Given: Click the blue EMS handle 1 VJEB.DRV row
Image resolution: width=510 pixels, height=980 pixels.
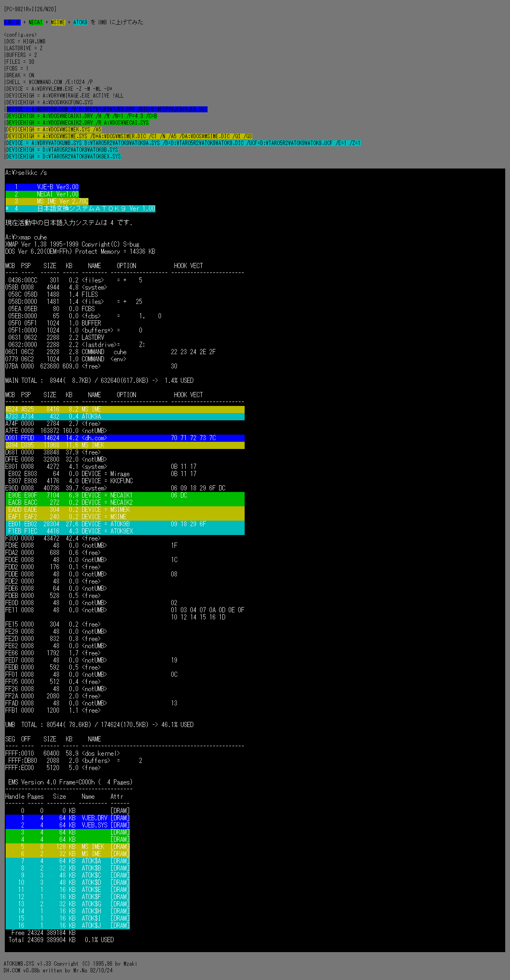Looking at the screenshot, I should tap(67, 818).
